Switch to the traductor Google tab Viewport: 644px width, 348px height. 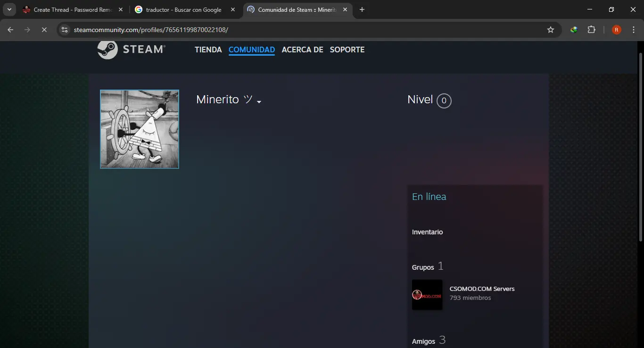point(183,9)
